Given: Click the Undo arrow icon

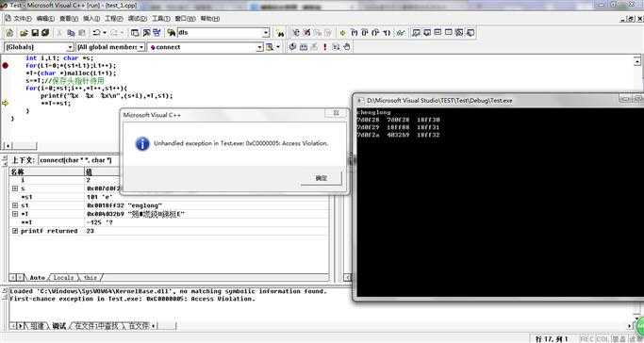Looking at the screenshot, I should coord(96,32).
